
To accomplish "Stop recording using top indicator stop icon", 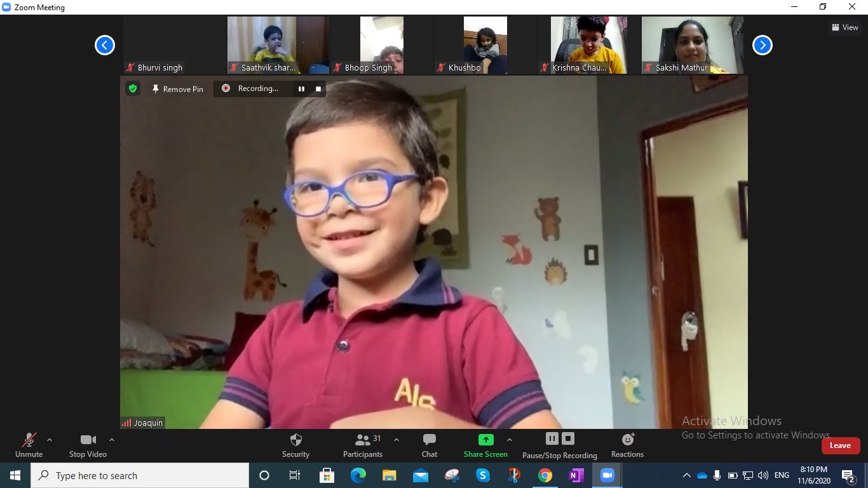I will pyautogui.click(x=318, y=89).
